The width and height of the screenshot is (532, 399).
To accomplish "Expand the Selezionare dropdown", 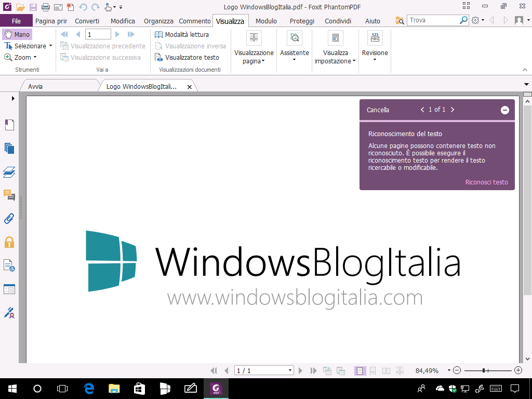I will [50, 46].
